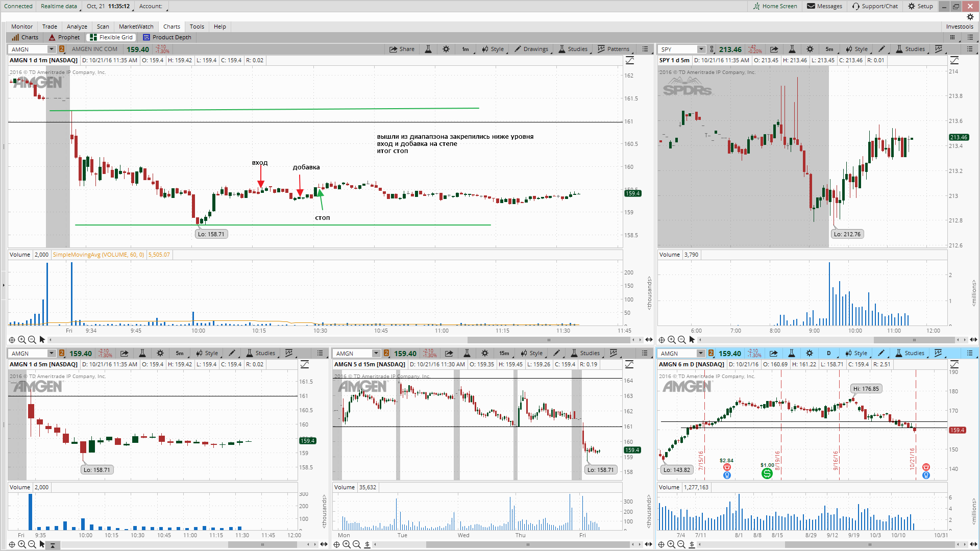Open Studies on the SPY chart
The height and width of the screenshot is (551, 980).
tap(910, 49)
